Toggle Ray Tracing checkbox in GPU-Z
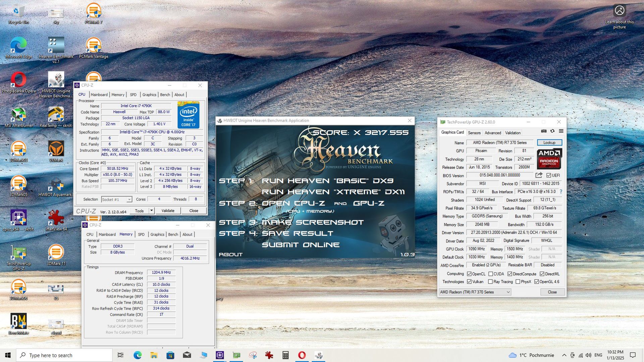The image size is (644, 362). click(x=490, y=282)
